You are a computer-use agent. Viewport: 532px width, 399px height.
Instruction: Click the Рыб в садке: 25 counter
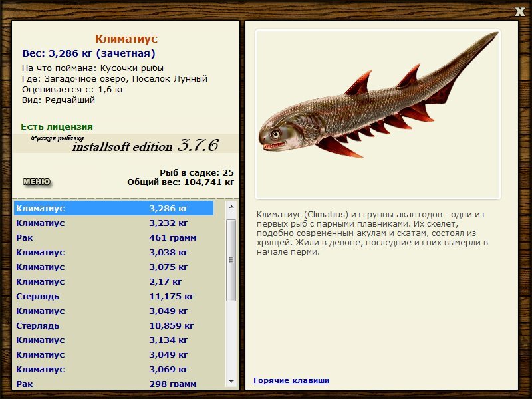(x=197, y=172)
